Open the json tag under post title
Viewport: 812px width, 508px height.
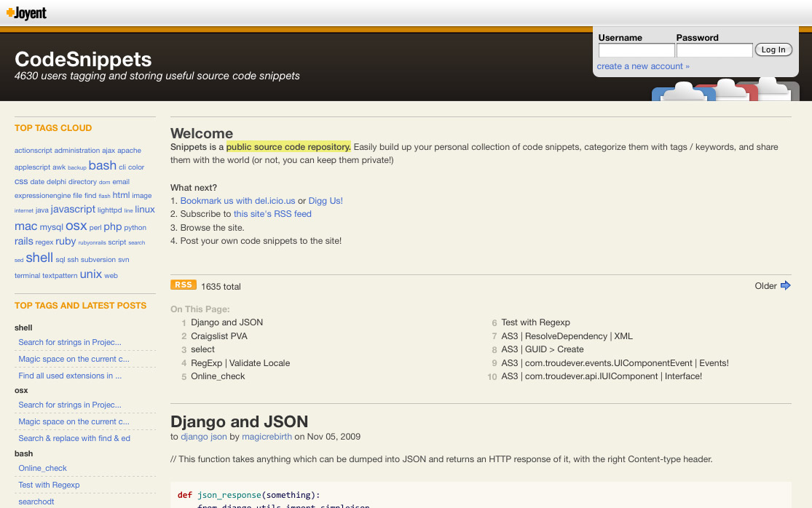coord(218,437)
